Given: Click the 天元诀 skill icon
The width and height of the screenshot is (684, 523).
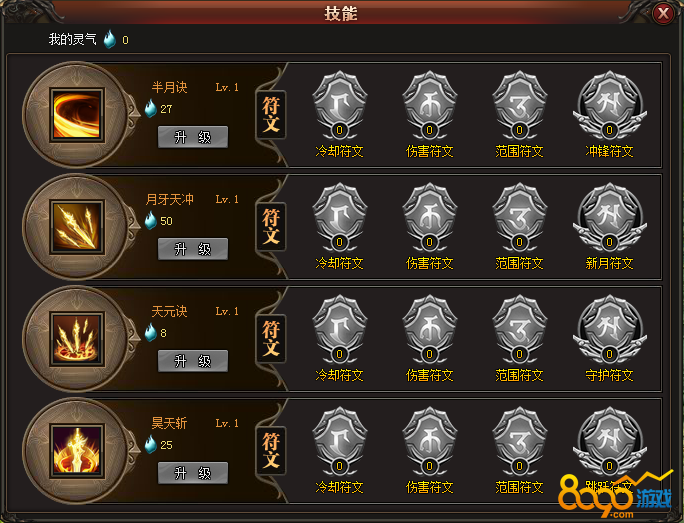Looking at the screenshot, I should [x=77, y=339].
